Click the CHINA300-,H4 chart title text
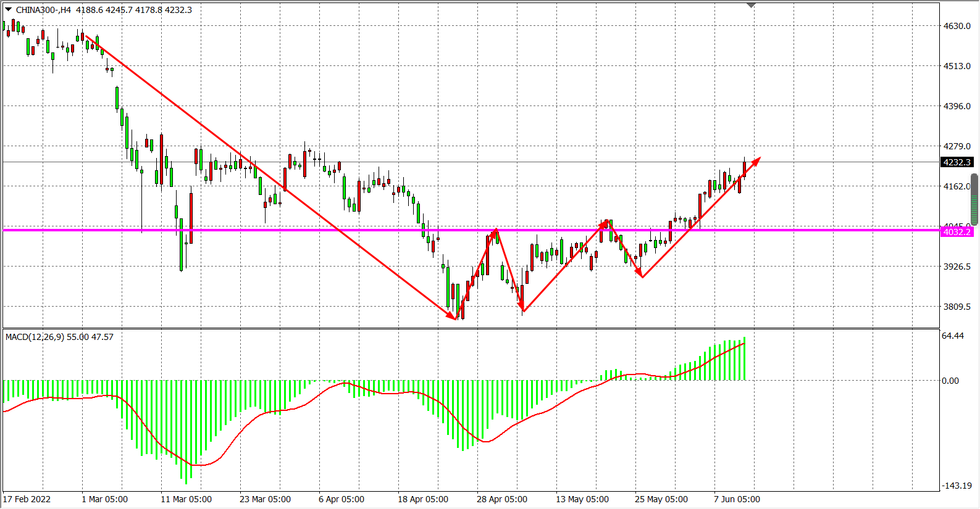The image size is (980, 509). (x=43, y=10)
